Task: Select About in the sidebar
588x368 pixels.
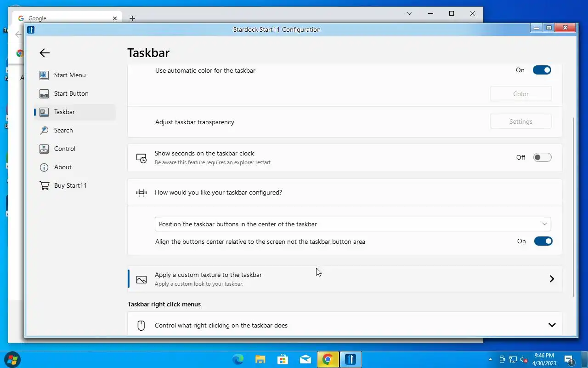Action: [x=75, y=167]
